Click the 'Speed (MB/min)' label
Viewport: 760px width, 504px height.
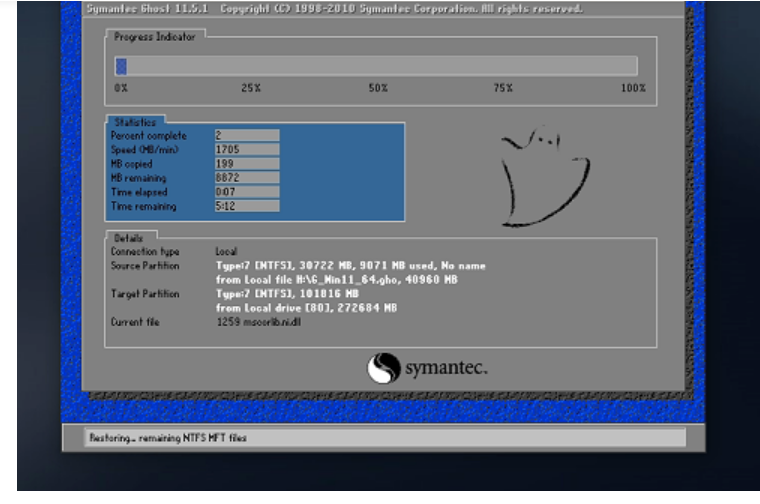[144, 150]
